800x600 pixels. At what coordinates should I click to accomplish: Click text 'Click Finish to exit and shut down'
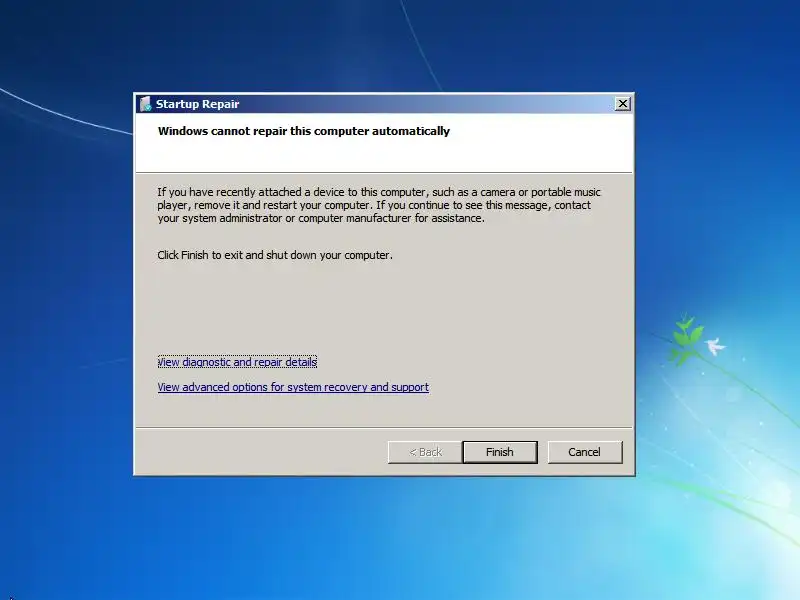pos(238,255)
